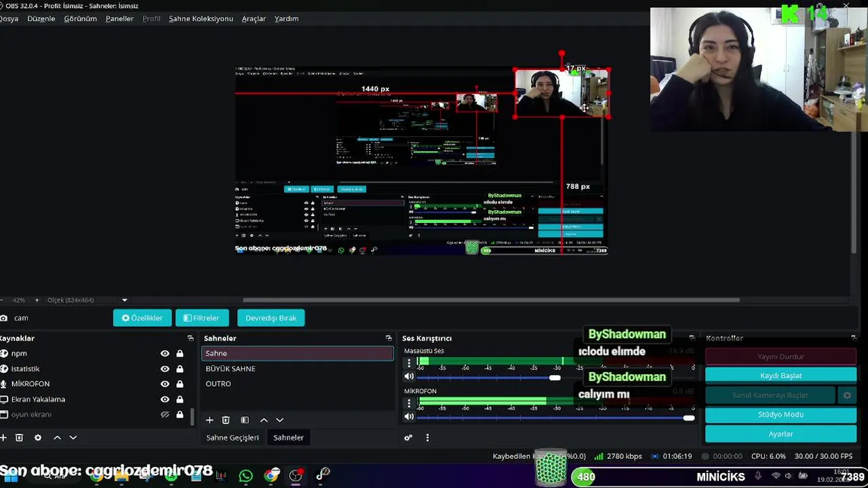
Task: Open the Yardım menu
Action: pos(286,19)
